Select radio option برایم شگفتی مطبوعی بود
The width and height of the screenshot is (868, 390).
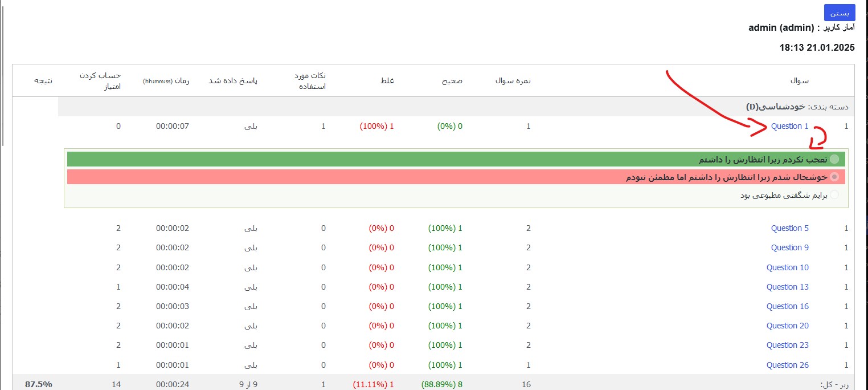pyautogui.click(x=834, y=195)
